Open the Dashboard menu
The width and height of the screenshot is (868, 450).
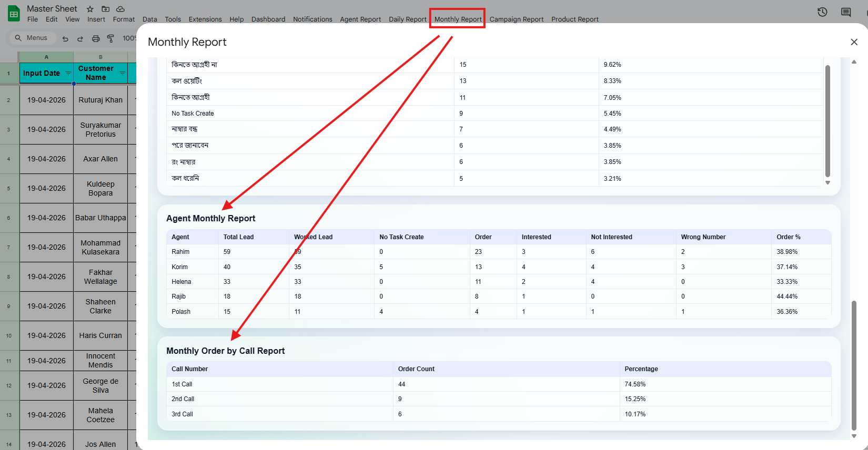(x=268, y=19)
